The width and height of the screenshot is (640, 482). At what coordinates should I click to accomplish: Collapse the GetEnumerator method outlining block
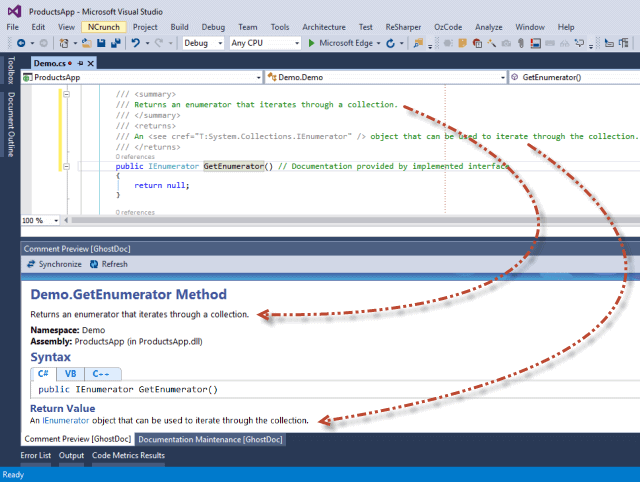point(66,166)
